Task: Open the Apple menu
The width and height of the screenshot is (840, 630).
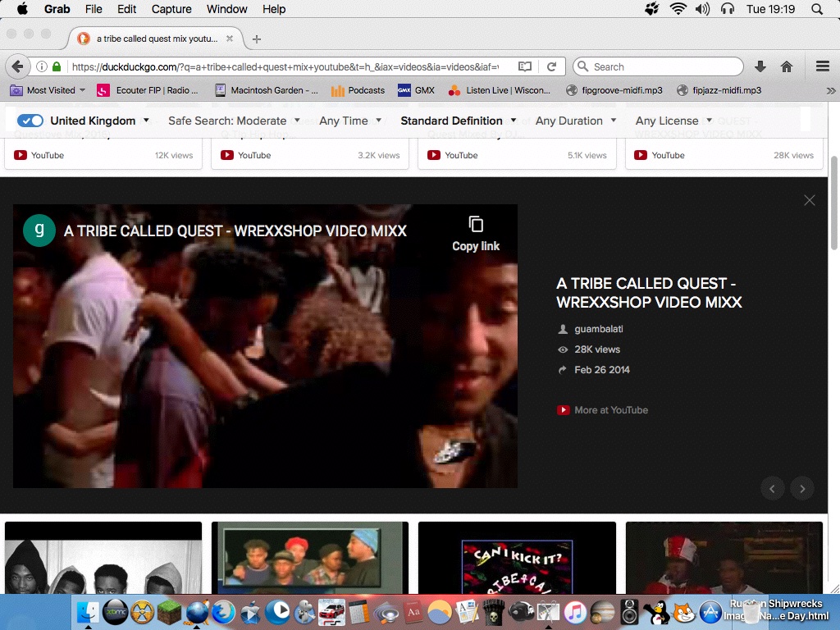Action: click(x=22, y=9)
